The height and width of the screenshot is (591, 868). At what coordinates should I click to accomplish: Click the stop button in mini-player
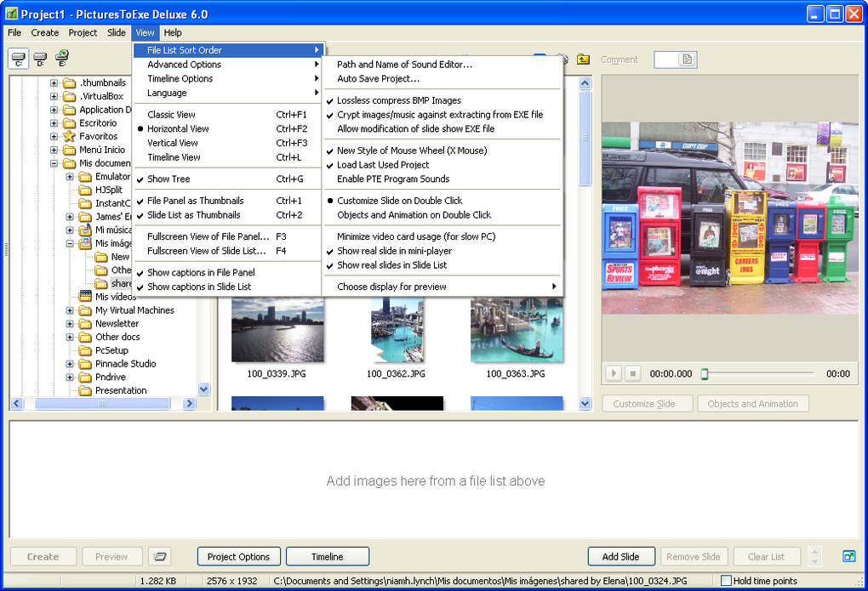(x=633, y=373)
